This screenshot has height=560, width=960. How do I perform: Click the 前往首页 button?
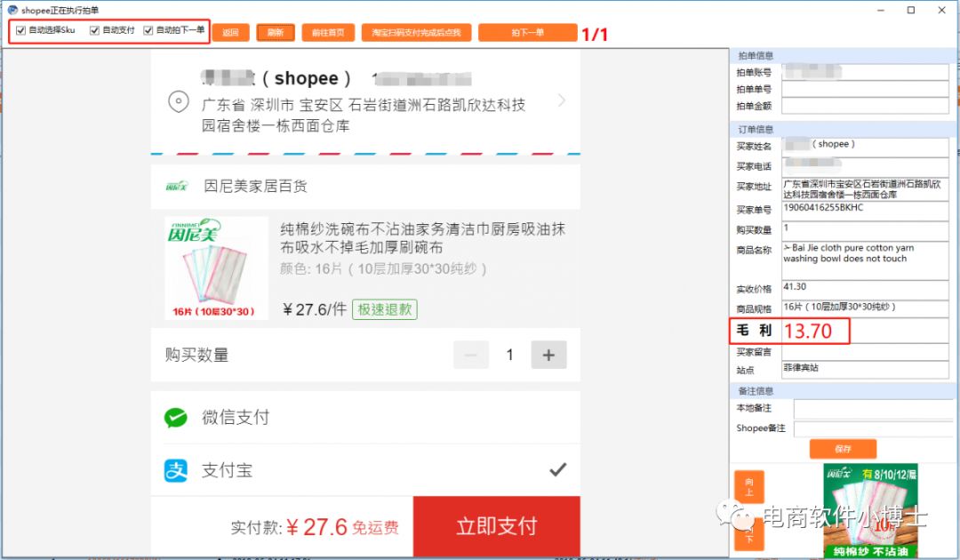point(328,32)
